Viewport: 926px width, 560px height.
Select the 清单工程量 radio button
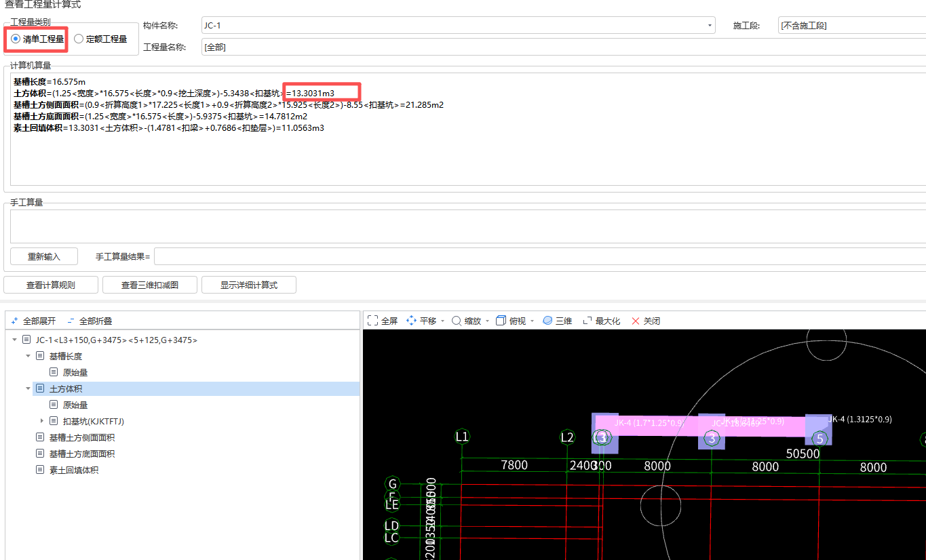(x=16, y=39)
